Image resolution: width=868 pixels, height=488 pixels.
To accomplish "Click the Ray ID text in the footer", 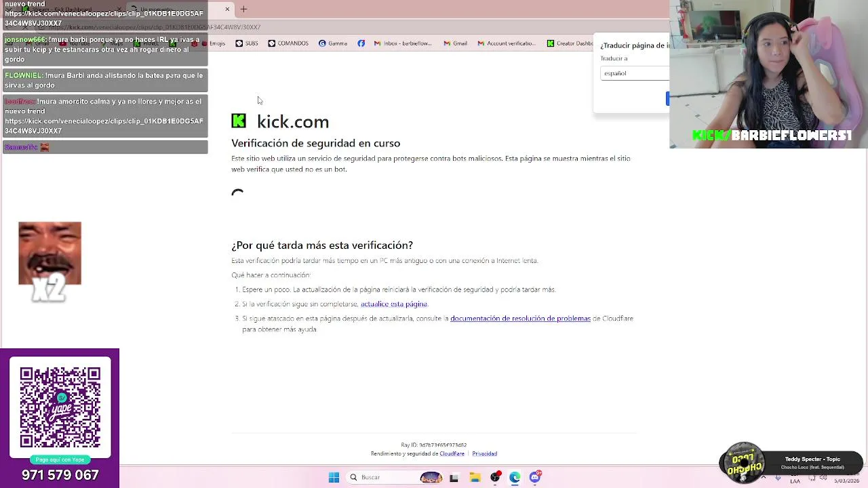I will coord(433,445).
